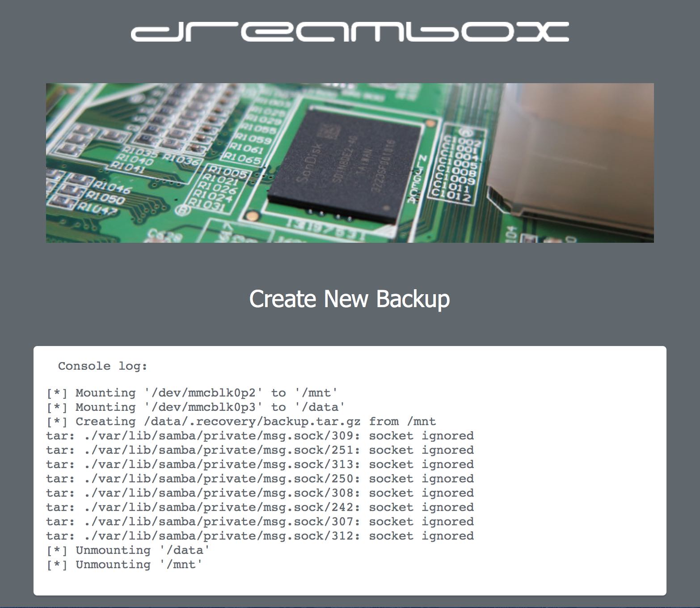This screenshot has height=608, width=700.
Task: Click the tar line for msg.sock/242
Action: (260, 507)
